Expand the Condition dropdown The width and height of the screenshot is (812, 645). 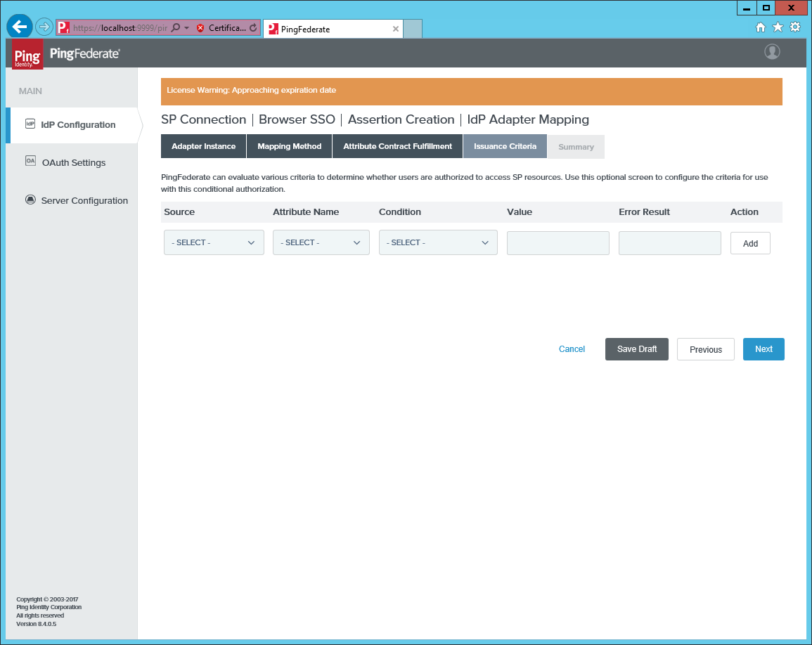point(438,242)
